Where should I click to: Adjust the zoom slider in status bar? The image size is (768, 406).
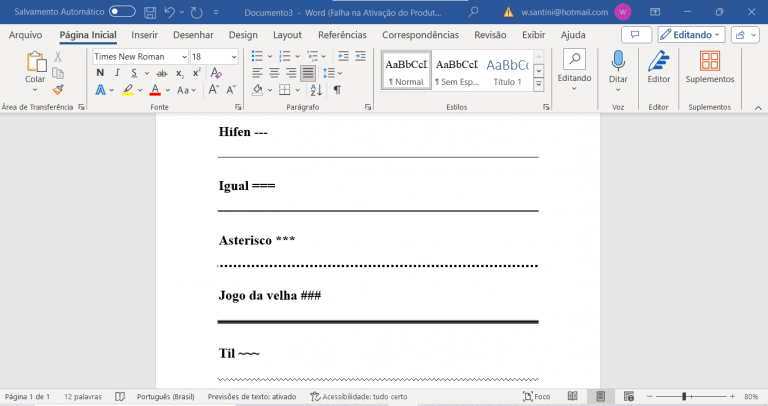click(684, 397)
